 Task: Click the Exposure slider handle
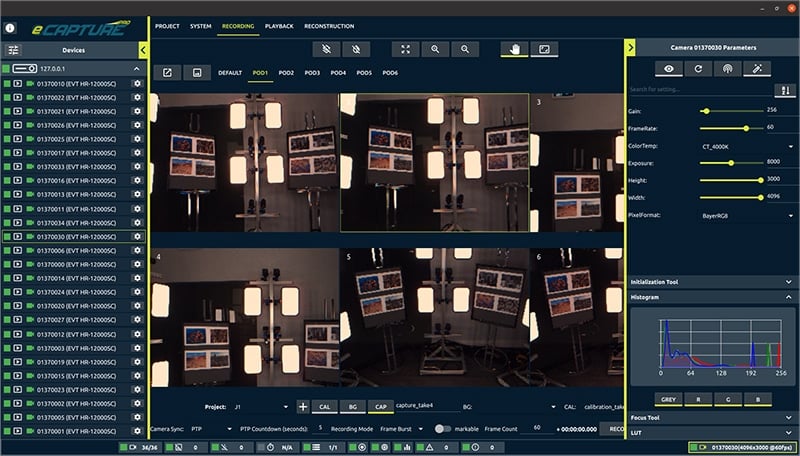pos(731,163)
